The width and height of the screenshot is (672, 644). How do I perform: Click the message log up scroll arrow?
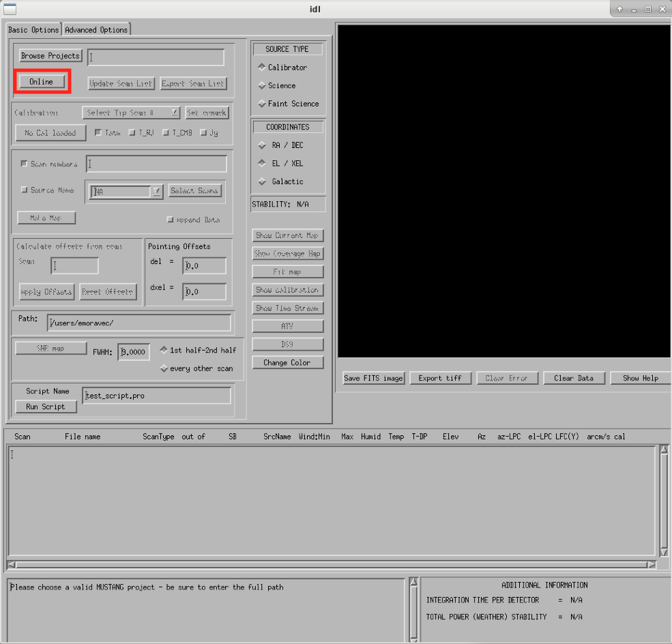[x=413, y=582]
